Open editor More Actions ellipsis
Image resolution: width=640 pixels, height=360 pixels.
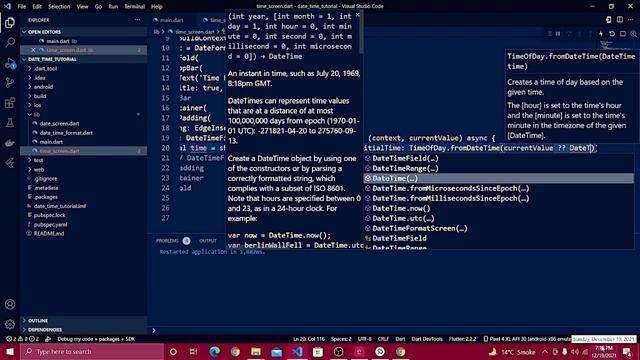click(631, 20)
